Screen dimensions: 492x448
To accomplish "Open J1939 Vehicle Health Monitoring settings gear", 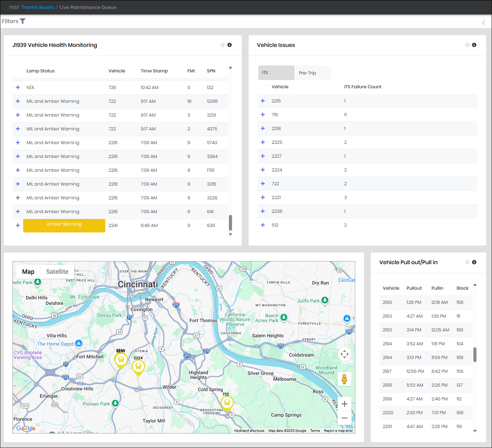I will [223, 45].
